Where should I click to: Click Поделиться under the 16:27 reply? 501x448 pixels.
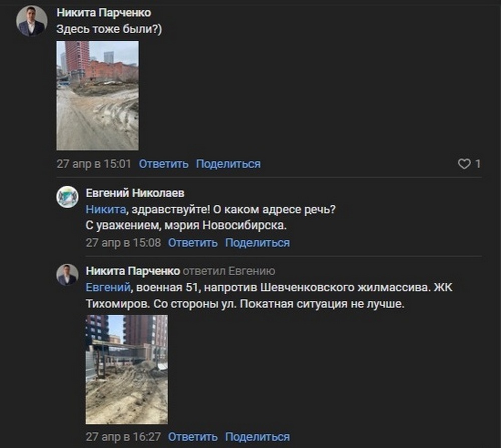click(258, 437)
